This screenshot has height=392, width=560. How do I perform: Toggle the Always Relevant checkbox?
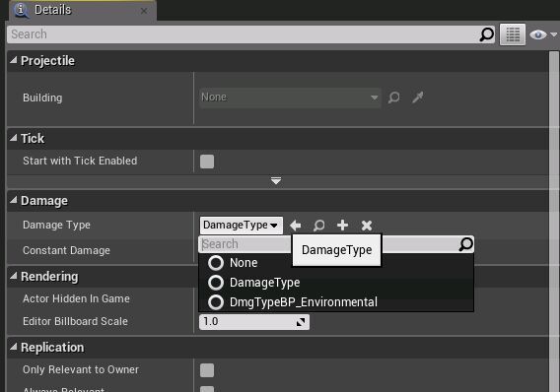tap(207, 389)
